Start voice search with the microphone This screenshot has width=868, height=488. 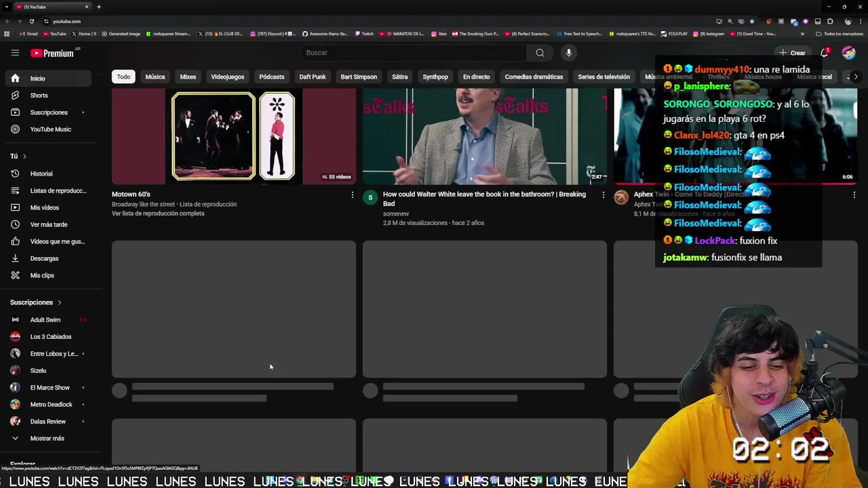click(x=569, y=53)
